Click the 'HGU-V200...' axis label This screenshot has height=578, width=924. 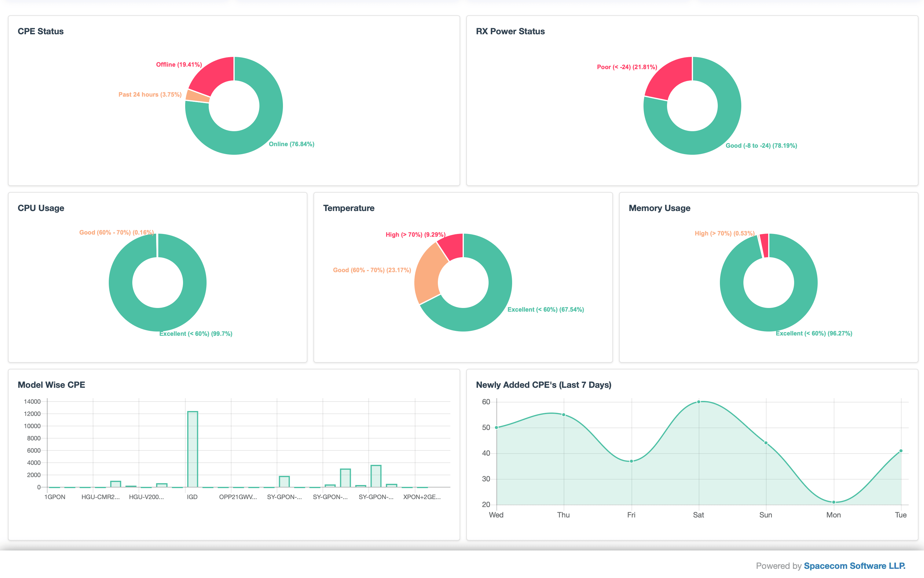pos(147,497)
